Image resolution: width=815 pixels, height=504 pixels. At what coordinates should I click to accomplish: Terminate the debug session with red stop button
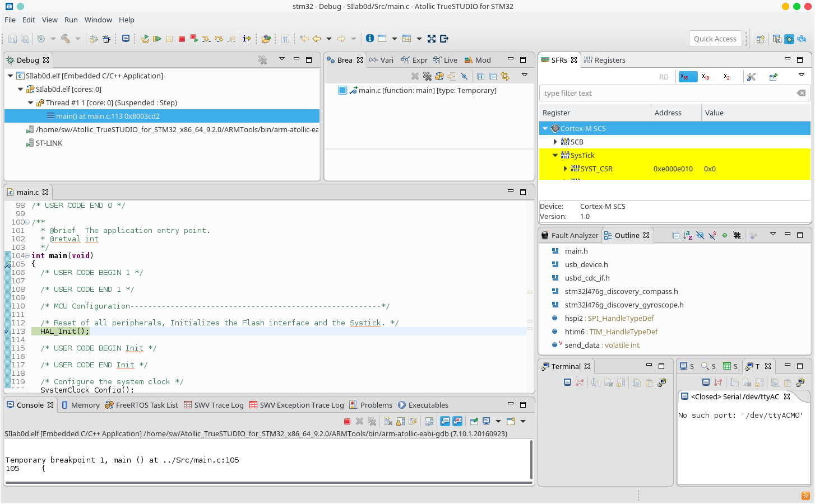[x=182, y=39]
